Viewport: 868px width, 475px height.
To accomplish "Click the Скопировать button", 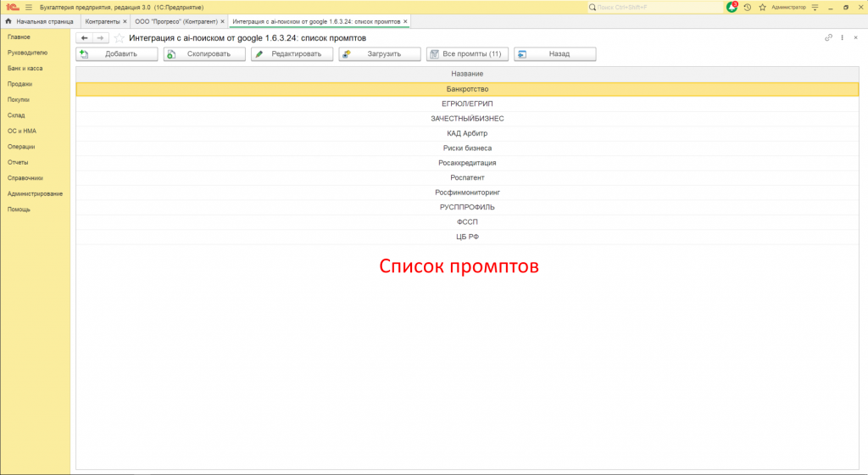I will point(204,53).
